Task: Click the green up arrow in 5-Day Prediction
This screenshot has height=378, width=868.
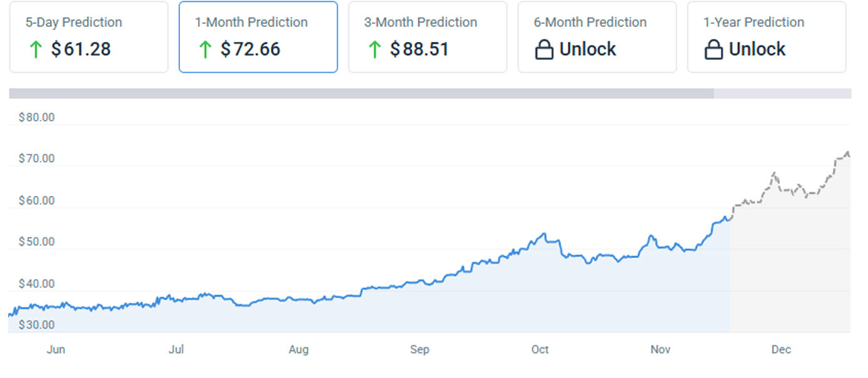Action: (x=36, y=49)
